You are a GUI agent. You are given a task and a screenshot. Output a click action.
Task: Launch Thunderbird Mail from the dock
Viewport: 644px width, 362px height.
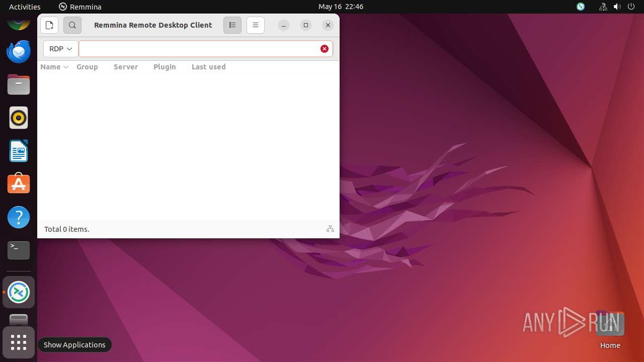pyautogui.click(x=19, y=51)
